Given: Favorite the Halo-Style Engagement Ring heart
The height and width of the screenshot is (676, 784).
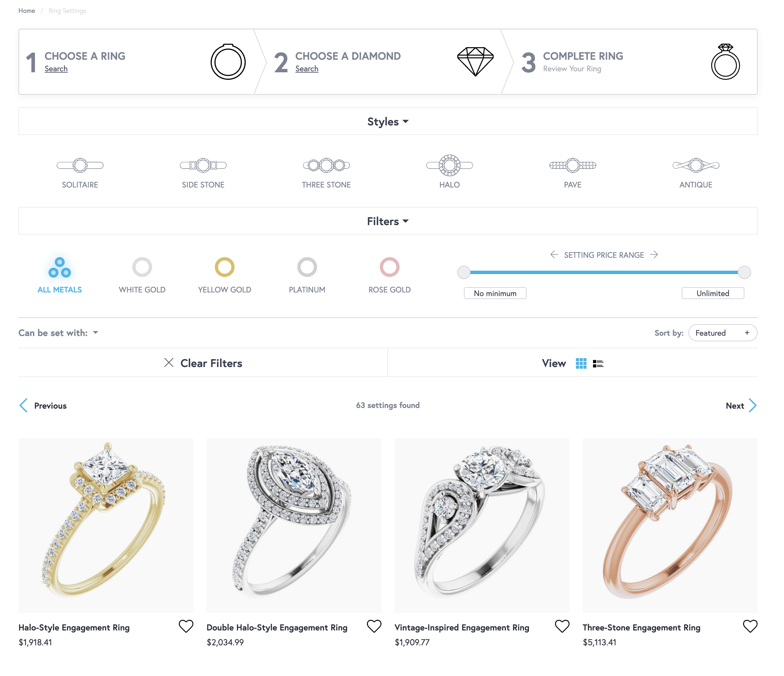Looking at the screenshot, I should click(x=186, y=626).
